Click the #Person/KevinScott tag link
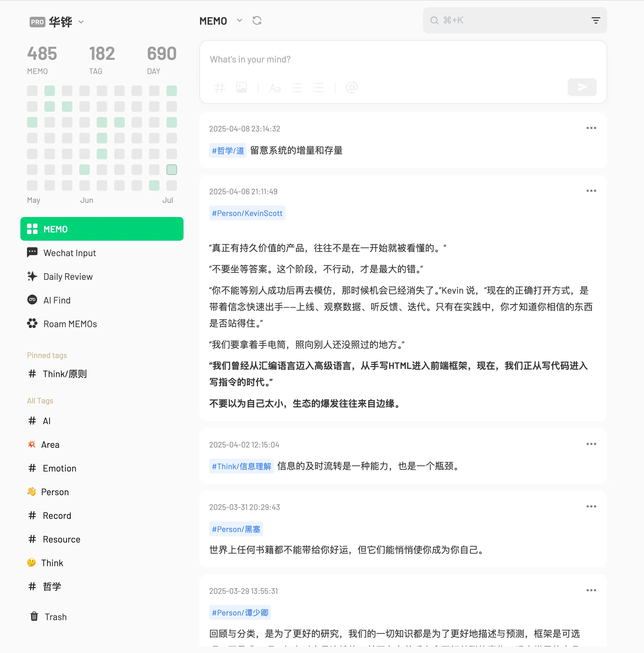Image resolution: width=644 pixels, height=653 pixels. pyautogui.click(x=247, y=214)
